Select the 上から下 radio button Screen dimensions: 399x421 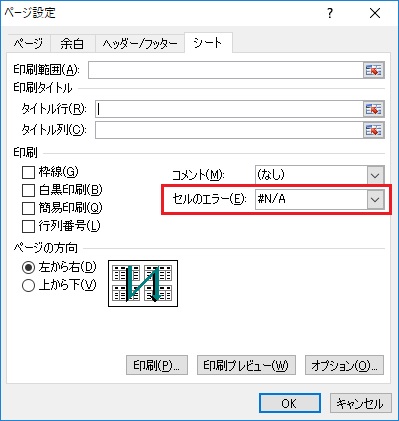point(28,285)
